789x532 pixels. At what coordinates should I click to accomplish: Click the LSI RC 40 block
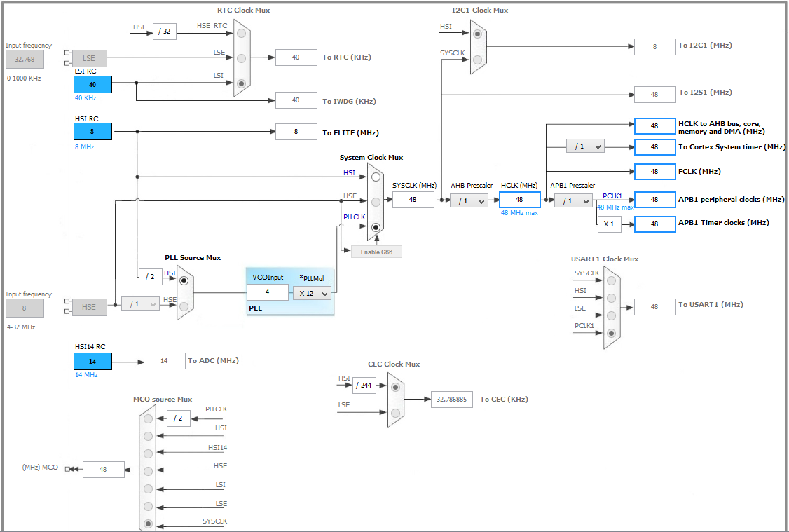(92, 85)
